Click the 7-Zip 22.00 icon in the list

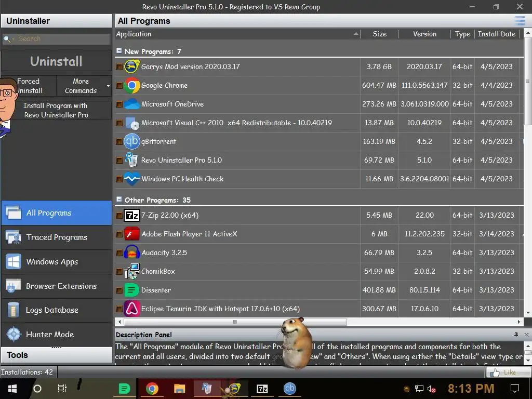[131, 215]
